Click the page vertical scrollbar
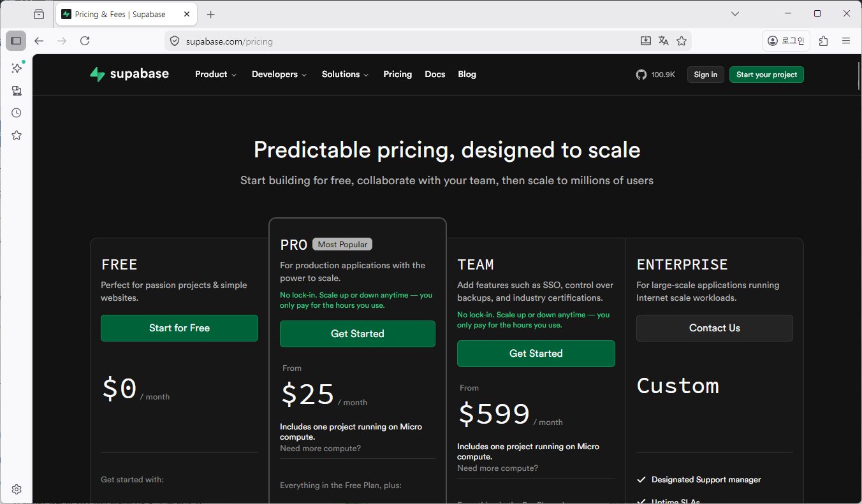The height and width of the screenshot is (504, 862). click(859, 76)
